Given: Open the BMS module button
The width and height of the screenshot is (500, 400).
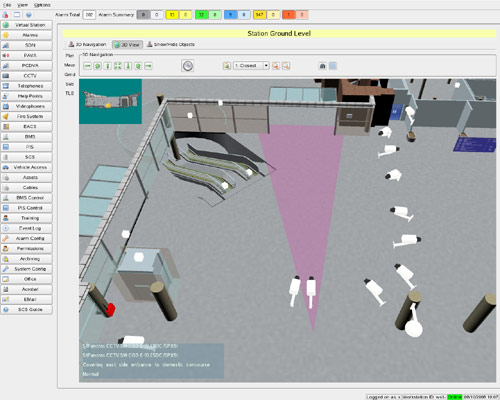Looking at the screenshot, I should 27,137.
